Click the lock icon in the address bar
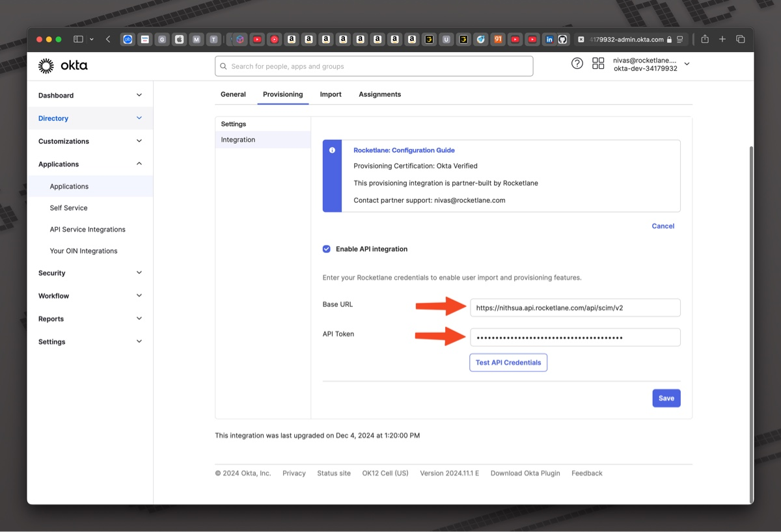The width and height of the screenshot is (781, 532). click(669, 39)
